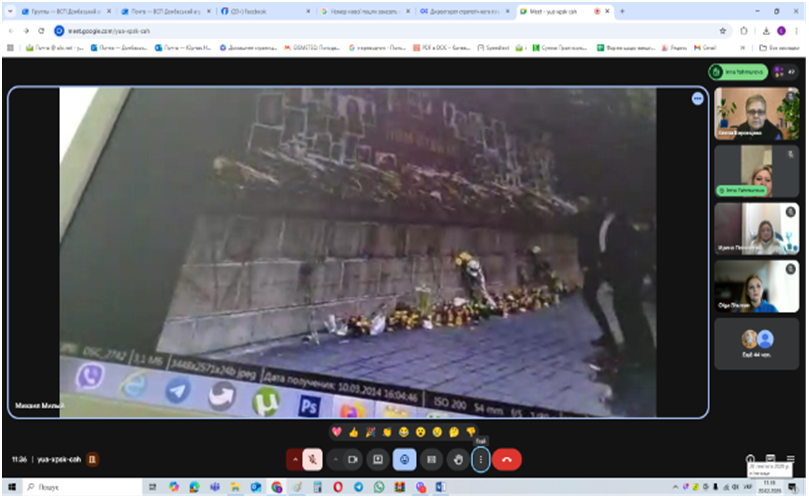
Task: Click the 44 more participants tile
Action: click(x=756, y=344)
